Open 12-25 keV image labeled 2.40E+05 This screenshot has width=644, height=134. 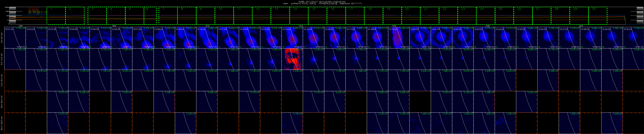(x=292, y=80)
